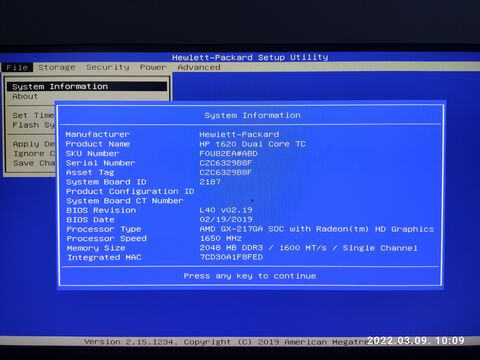Image resolution: width=480 pixels, height=360 pixels.
Task: Select the Save Cha... menu entry
Action: tap(34, 163)
